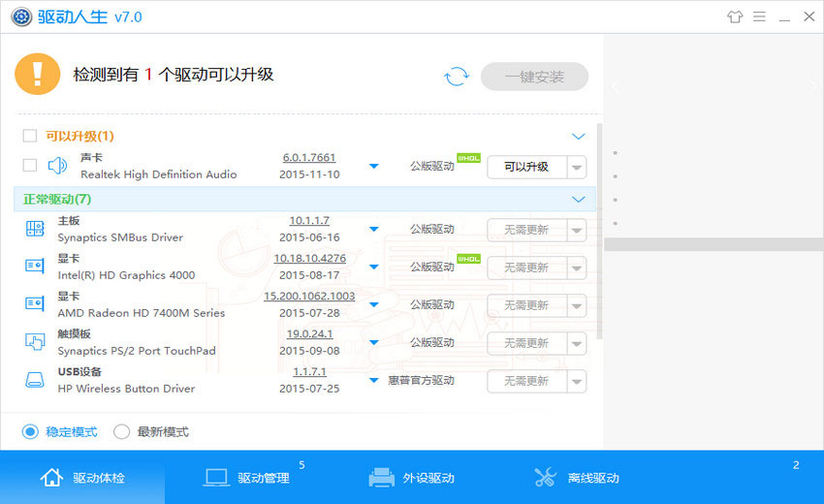Click the tools icon of 离线驱动 tab
Screen dimensions: 824x504
click(546, 477)
